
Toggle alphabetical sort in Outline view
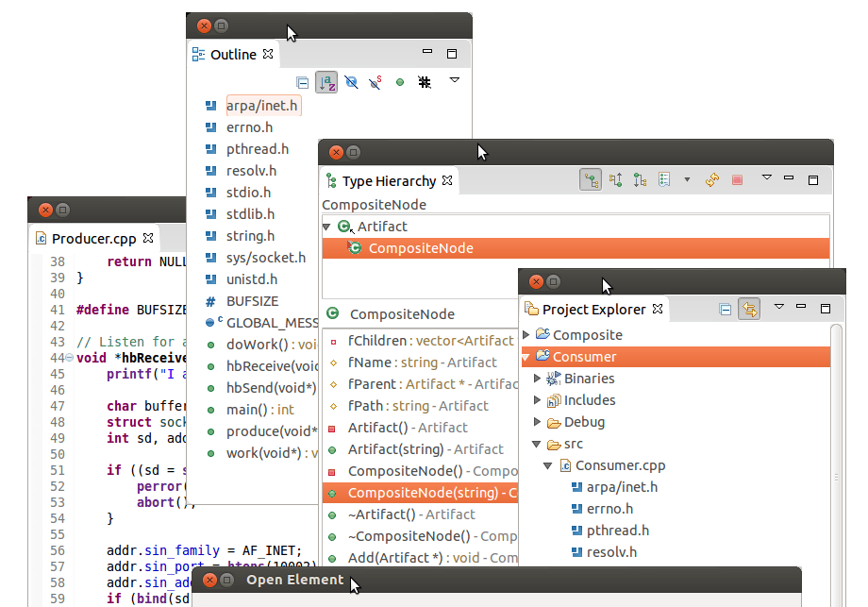[x=326, y=82]
